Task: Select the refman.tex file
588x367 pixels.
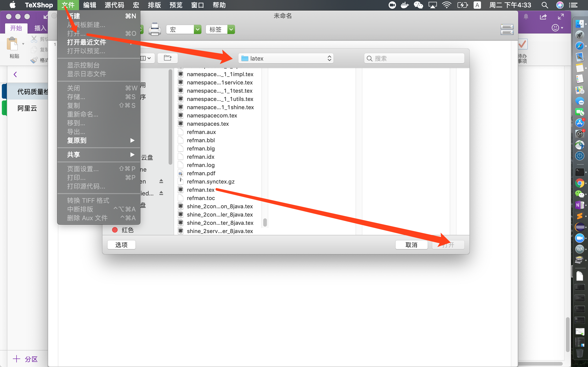Action: coord(201,190)
